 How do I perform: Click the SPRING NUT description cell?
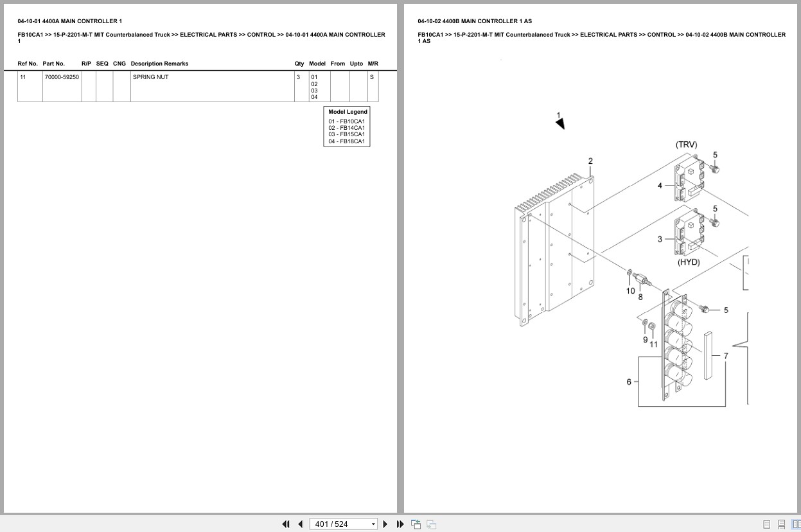[x=212, y=86]
